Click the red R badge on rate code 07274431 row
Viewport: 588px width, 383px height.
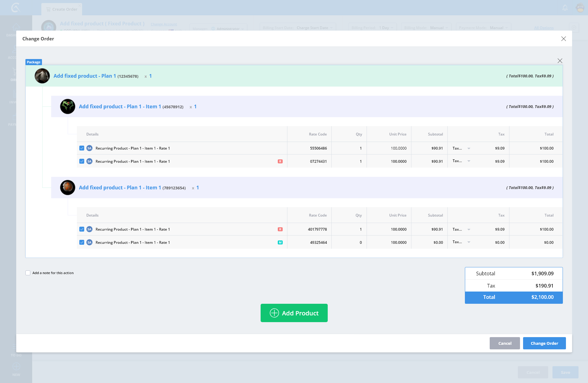[x=280, y=161]
